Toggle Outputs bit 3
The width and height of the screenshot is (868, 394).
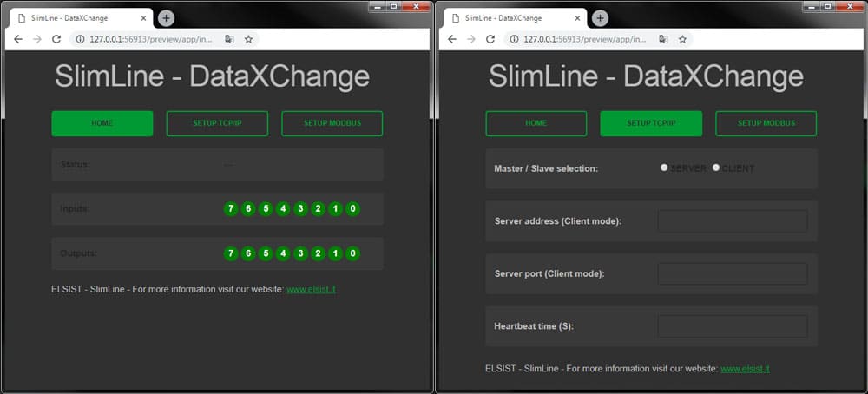(x=300, y=253)
